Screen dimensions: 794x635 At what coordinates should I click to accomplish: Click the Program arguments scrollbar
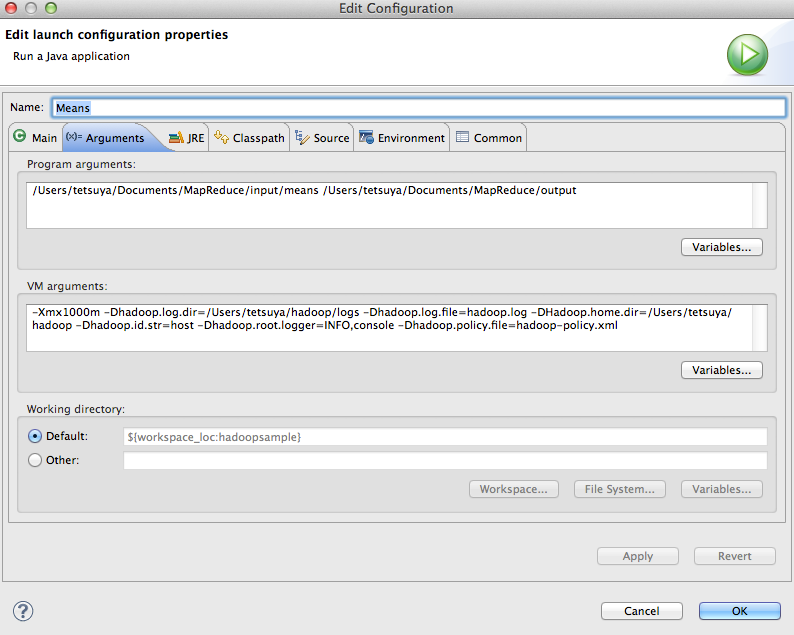click(760, 206)
